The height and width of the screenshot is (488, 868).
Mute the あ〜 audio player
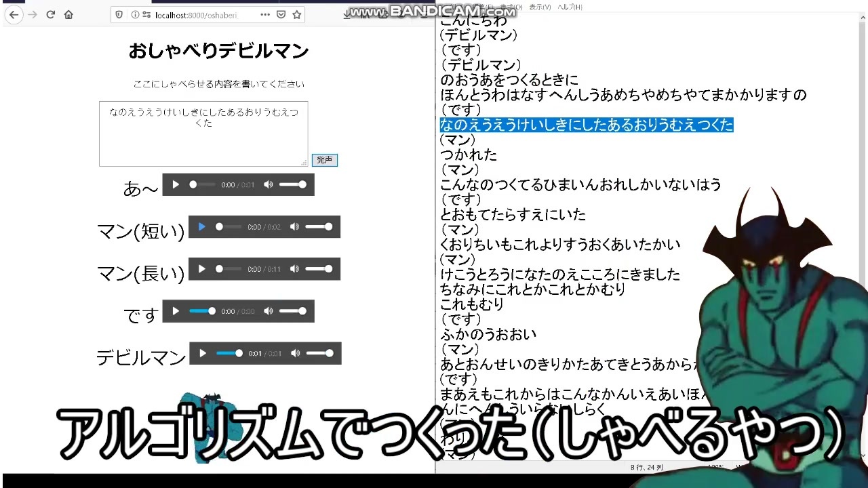268,184
